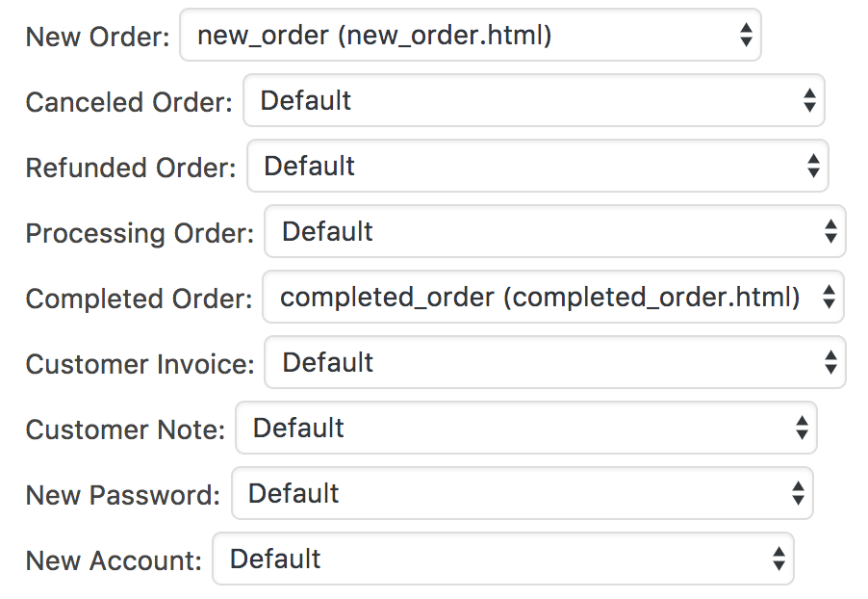Click the up-down arrows on New Order select

746,36
